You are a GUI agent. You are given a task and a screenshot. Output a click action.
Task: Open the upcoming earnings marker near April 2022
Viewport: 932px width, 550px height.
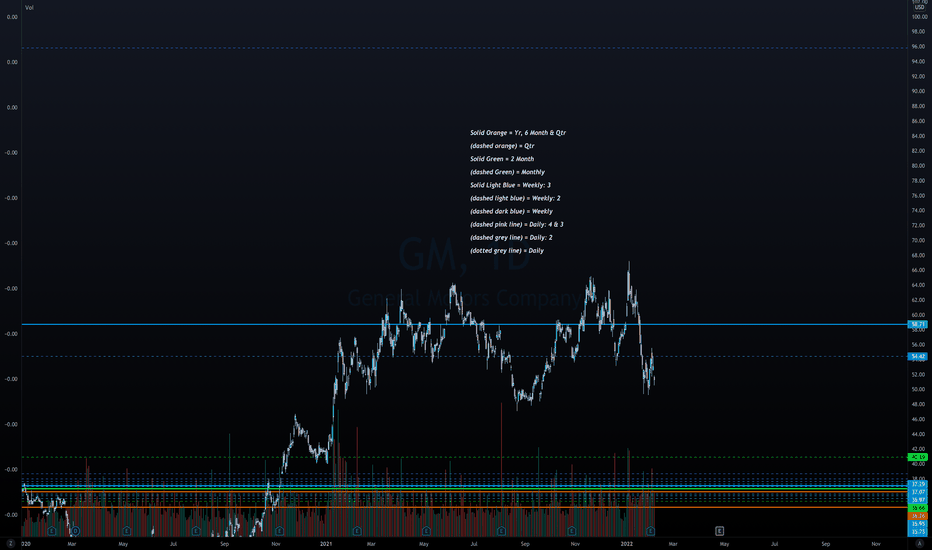[x=719, y=530]
